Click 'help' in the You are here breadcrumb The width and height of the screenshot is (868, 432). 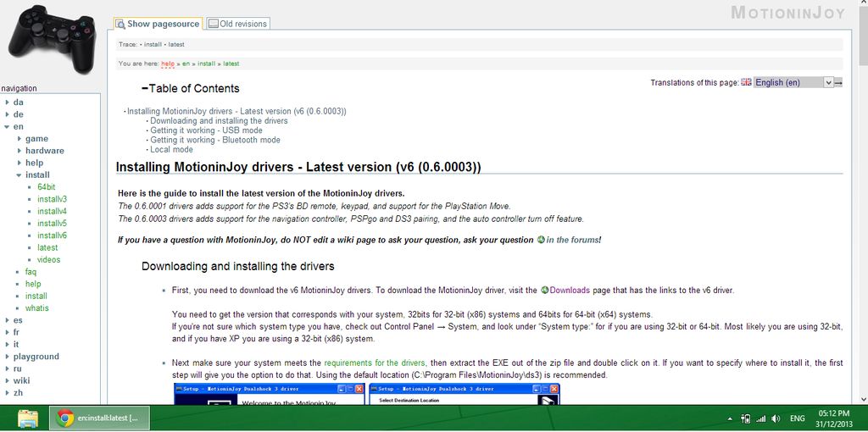[x=168, y=64]
